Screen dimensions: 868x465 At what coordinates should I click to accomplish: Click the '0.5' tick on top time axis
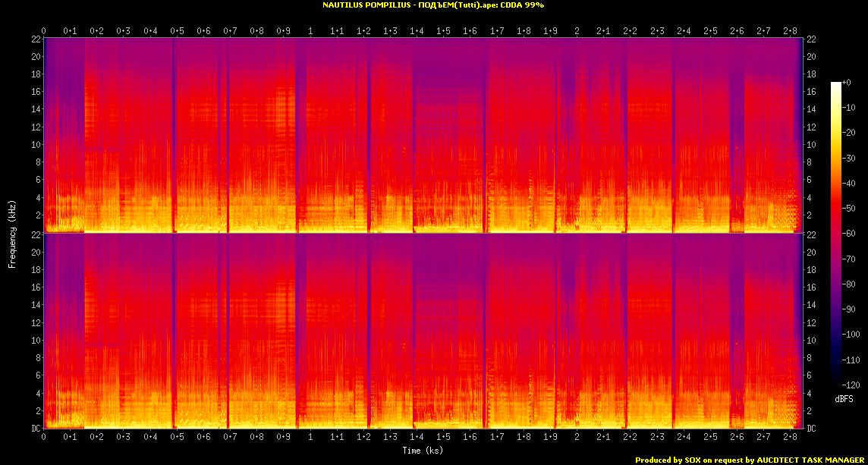(x=177, y=30)
